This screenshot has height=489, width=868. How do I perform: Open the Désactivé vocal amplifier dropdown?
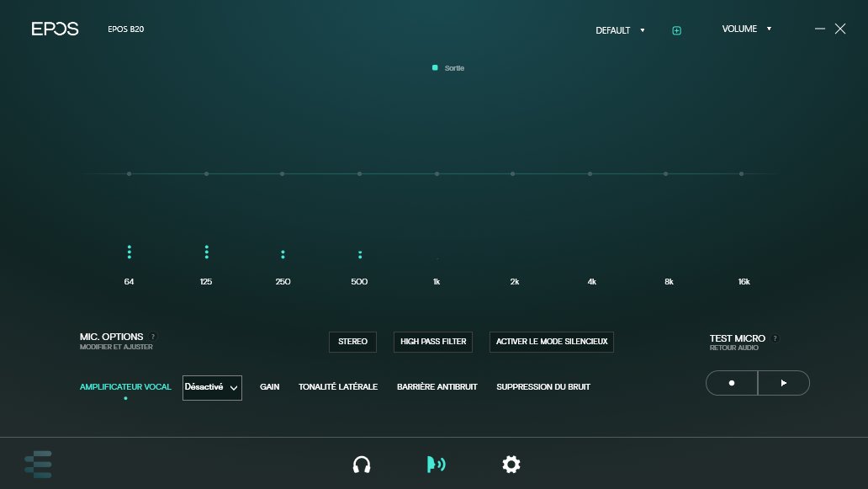212,387
